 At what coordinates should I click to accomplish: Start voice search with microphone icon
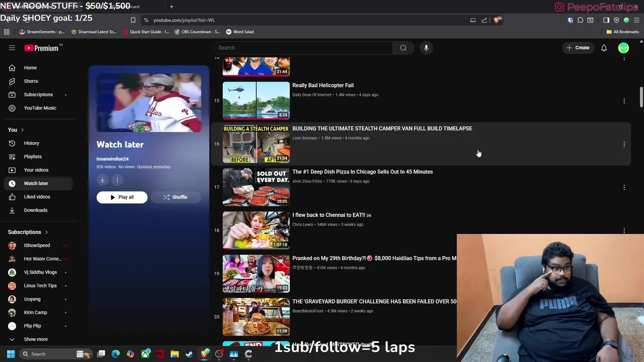(x=426, y=48)
